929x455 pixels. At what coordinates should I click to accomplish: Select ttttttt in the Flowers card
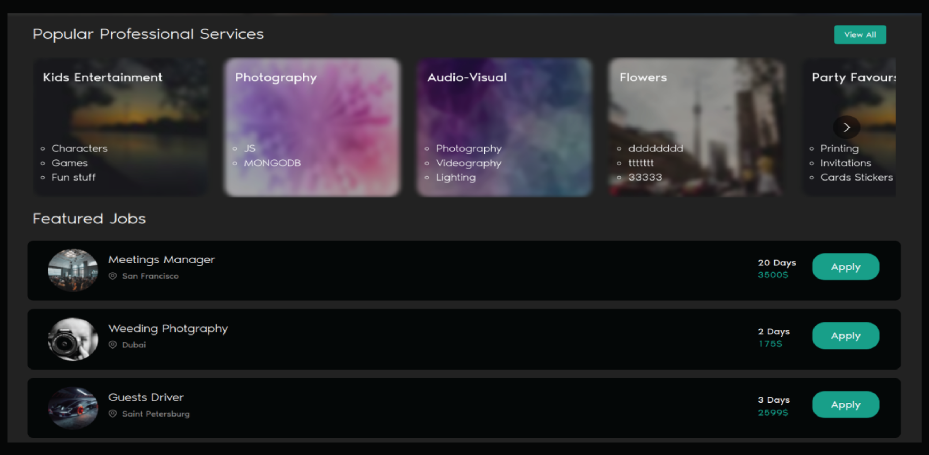[x=641, y=163]
